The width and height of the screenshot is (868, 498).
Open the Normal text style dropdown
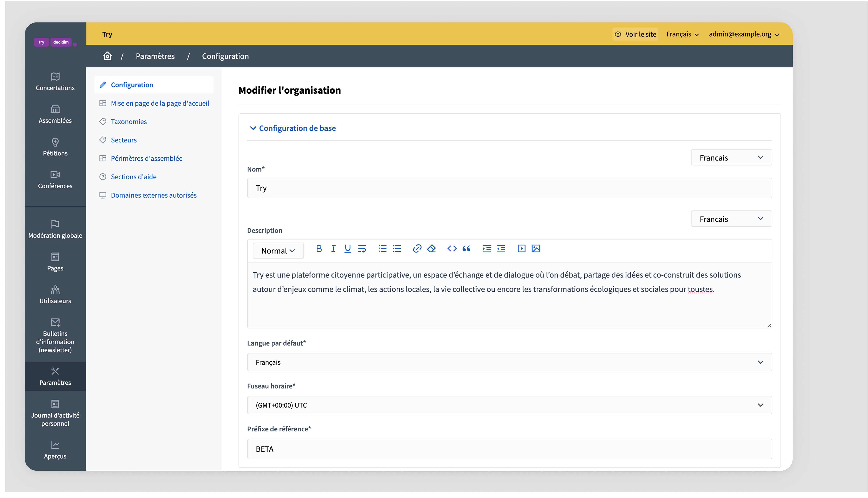[278, 251]
